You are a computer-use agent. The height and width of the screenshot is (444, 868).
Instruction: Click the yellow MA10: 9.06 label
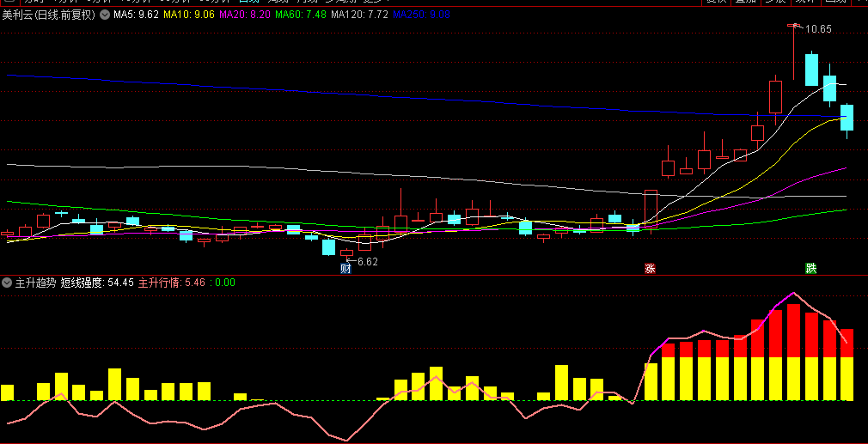190,15
